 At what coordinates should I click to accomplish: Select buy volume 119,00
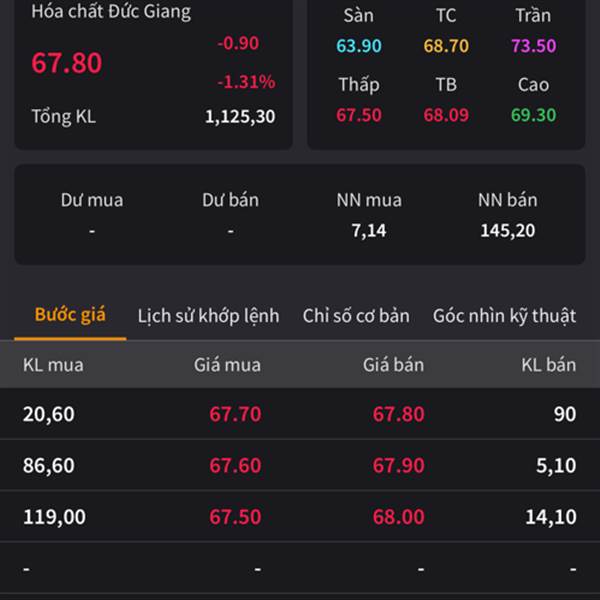[54, 517]
